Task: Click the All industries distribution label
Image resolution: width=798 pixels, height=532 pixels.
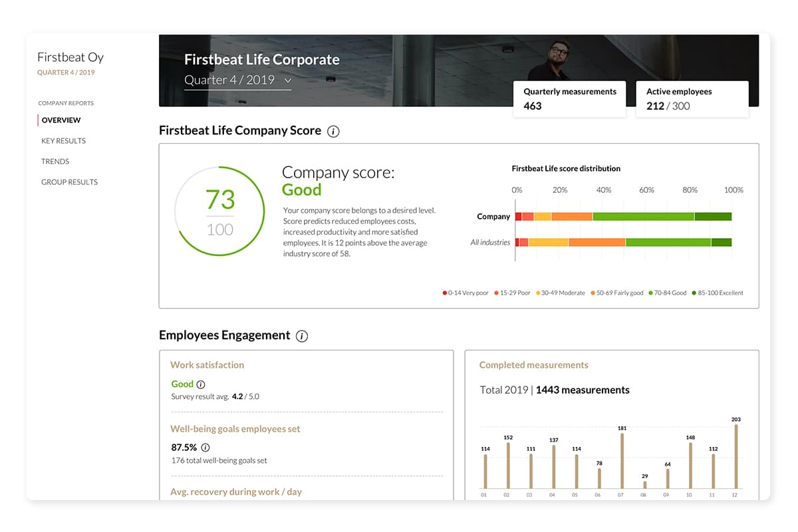Action: [490, 243]
